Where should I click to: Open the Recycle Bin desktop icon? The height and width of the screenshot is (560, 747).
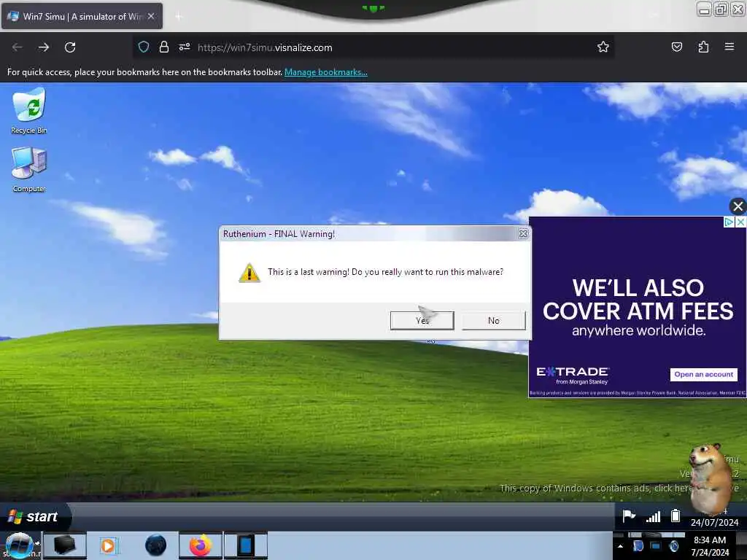(29, 111)
